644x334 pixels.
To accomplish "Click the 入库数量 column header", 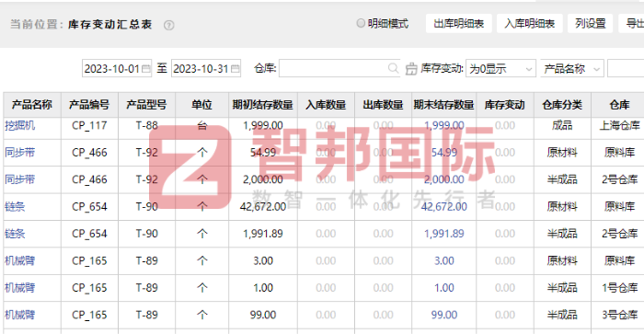I will 326,105.
